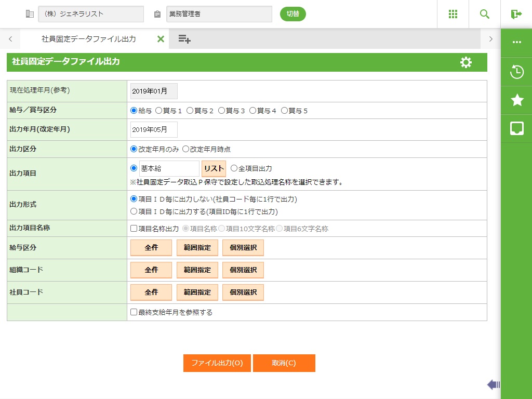
Task: Click the search magnifier icon
Action: (x=484, y=14)
